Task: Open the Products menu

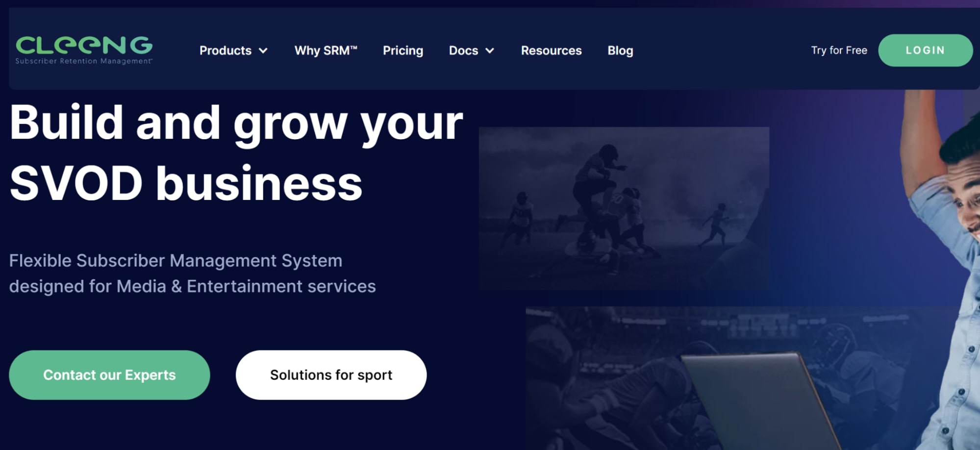Action: click(x=233, y=50)
